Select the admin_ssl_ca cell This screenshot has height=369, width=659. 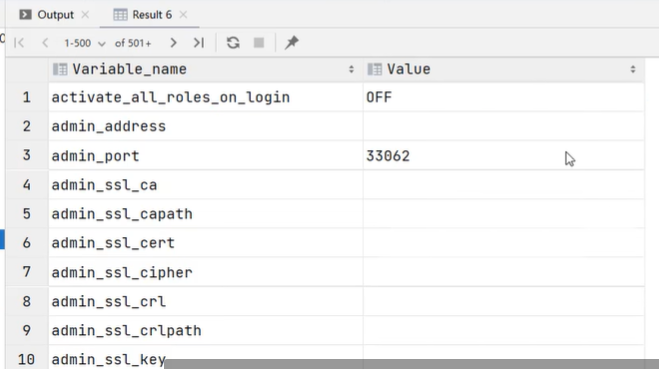click(206, 185)
